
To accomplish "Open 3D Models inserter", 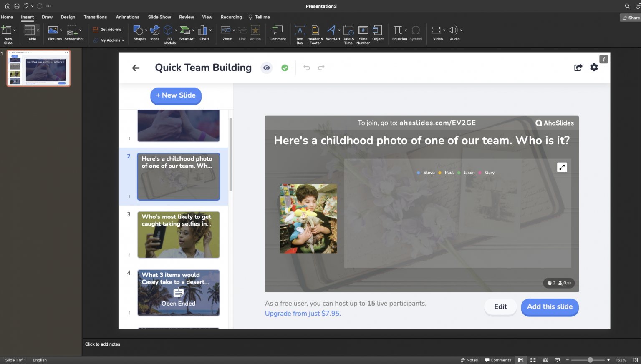I will [169, 31].
